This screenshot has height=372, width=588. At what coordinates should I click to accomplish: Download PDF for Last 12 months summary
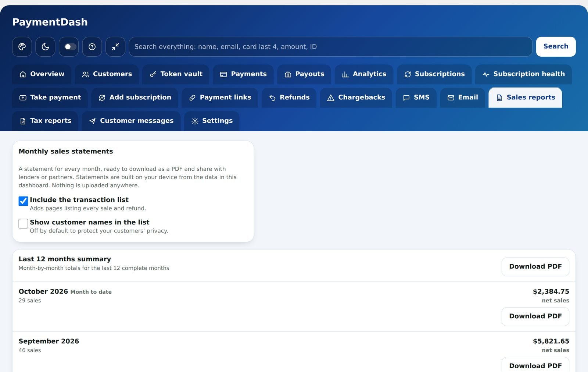click(x=535, y=267)
